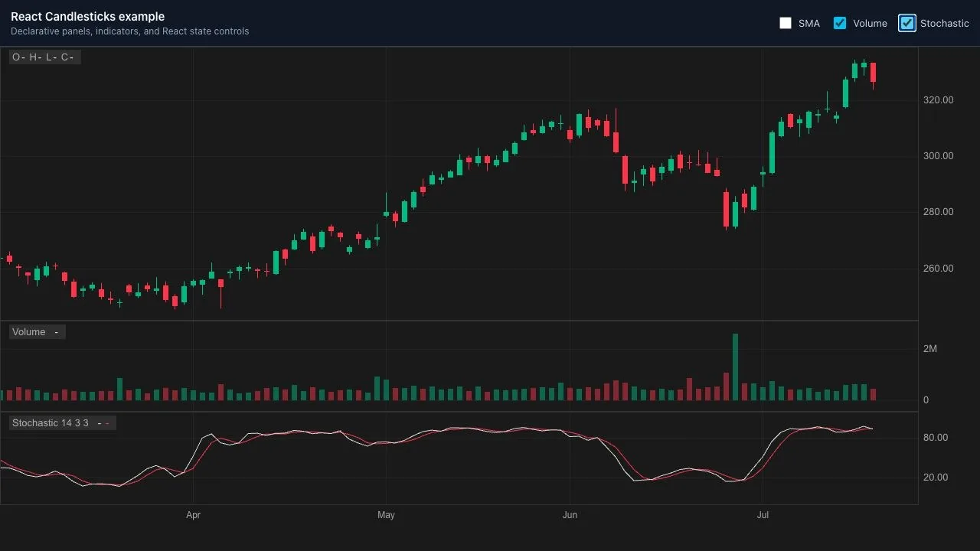Click the 260.00 price axis label

click(x=939, y=269)
